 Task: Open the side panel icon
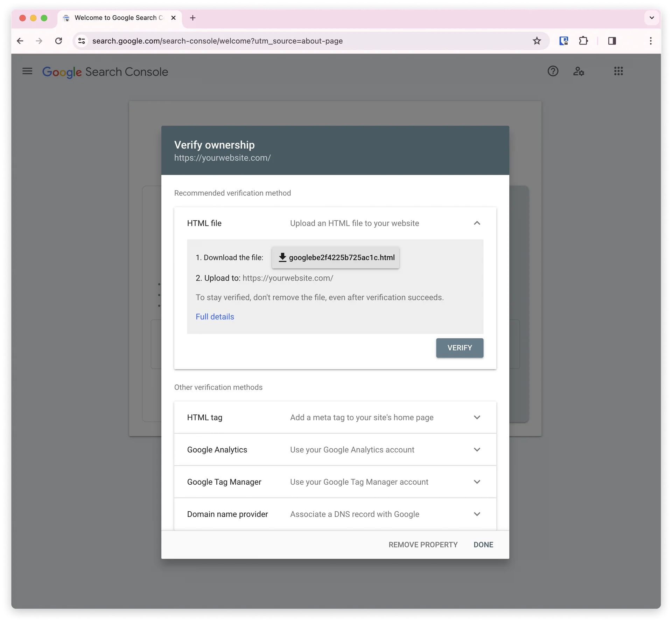pos(611,41)
